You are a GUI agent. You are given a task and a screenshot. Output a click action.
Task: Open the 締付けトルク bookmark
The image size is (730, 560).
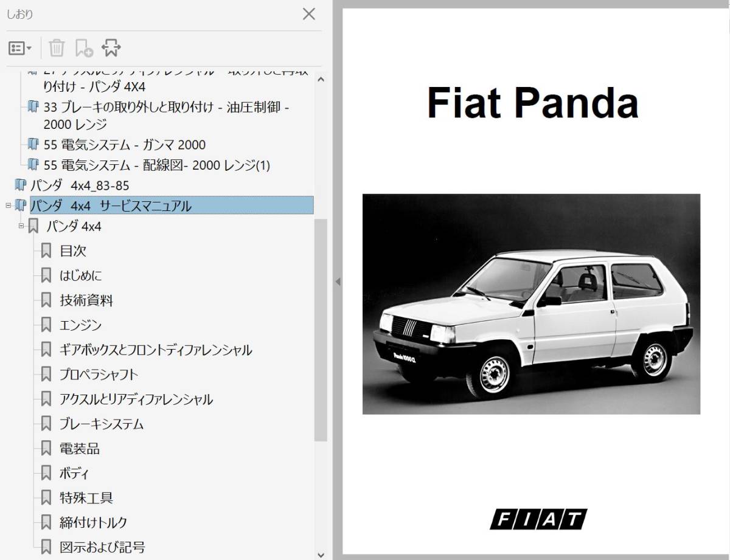pos(94,522)
